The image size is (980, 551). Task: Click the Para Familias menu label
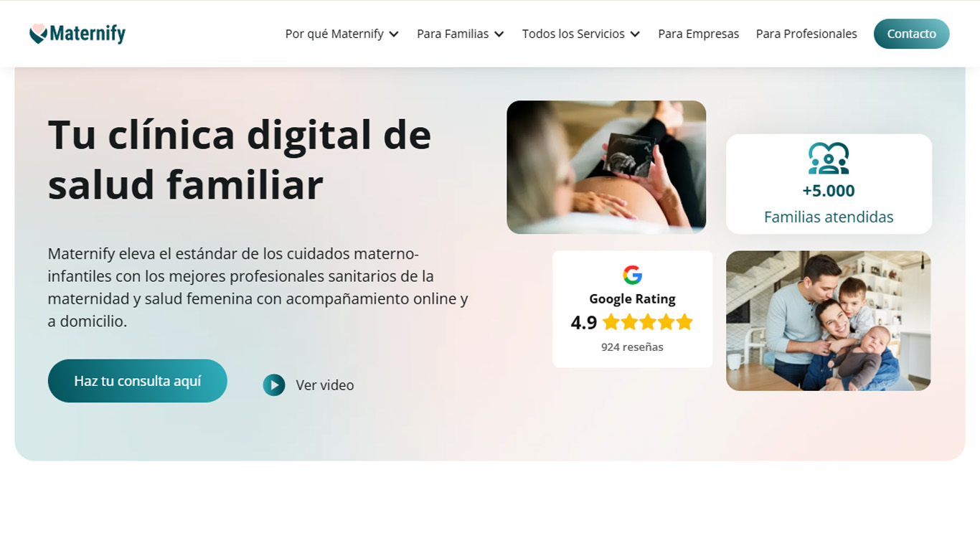click(x=453, y=34)
